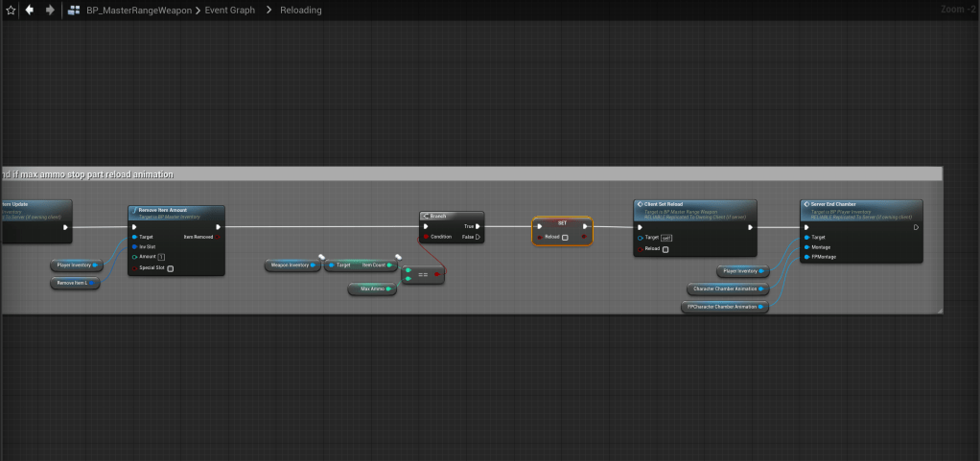Toggle the Special Slot checkbox

[171, 268]
